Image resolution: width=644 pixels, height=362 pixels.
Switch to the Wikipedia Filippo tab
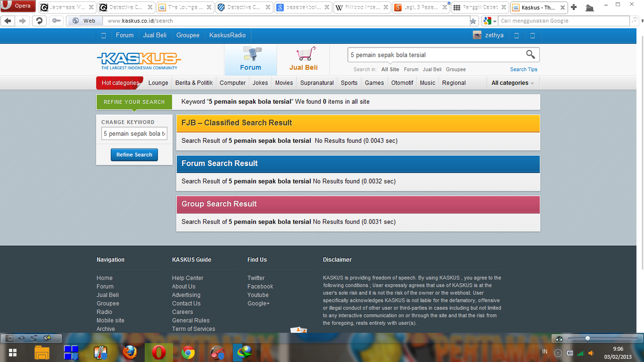pos(362,8)
